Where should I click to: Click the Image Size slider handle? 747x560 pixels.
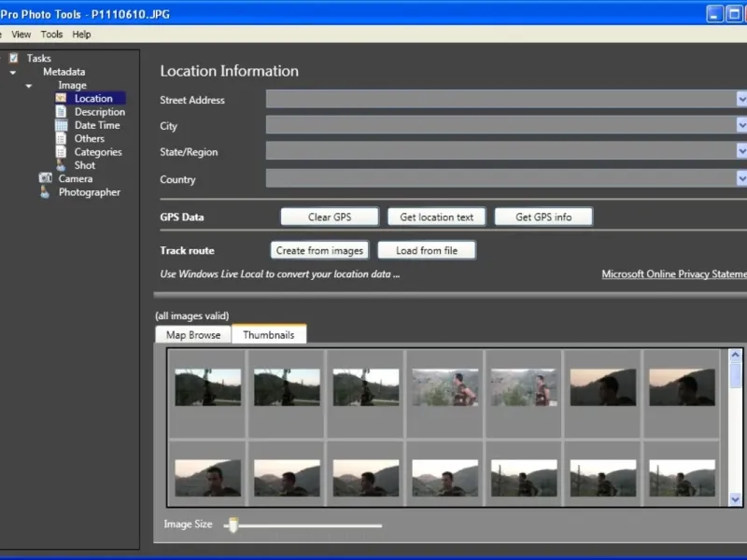[233, 525]
